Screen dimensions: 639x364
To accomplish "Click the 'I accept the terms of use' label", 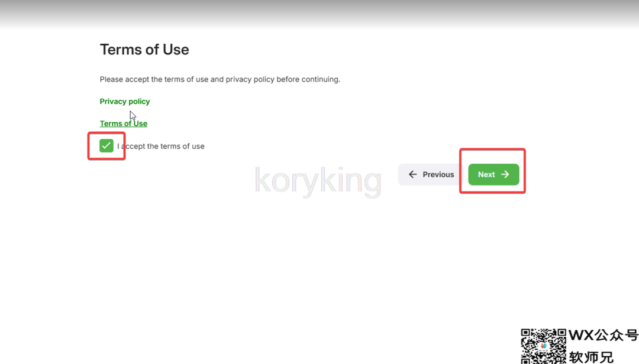I will (x=160, y=146).
